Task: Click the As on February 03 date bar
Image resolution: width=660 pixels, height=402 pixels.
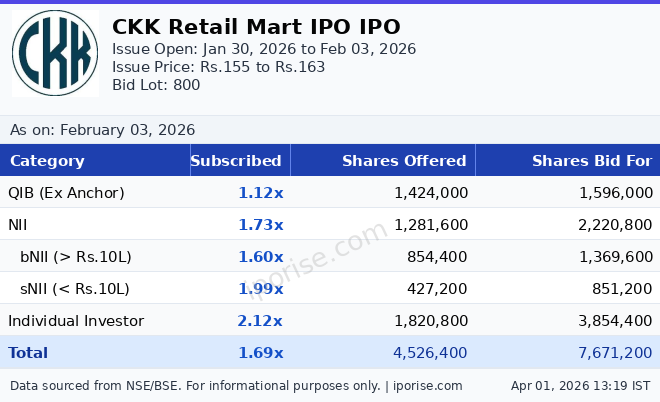Action: tap(102, 130)
